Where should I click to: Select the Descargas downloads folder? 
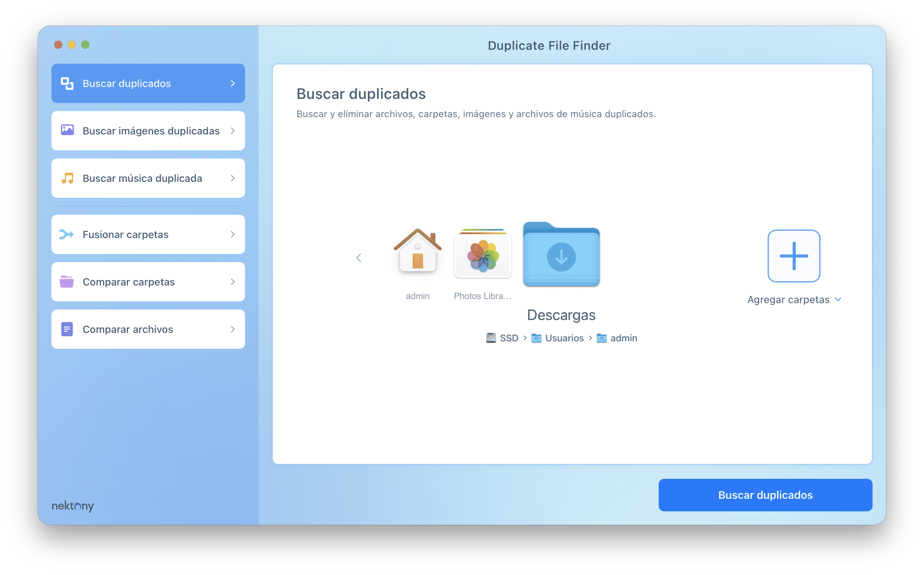point(561,254)
